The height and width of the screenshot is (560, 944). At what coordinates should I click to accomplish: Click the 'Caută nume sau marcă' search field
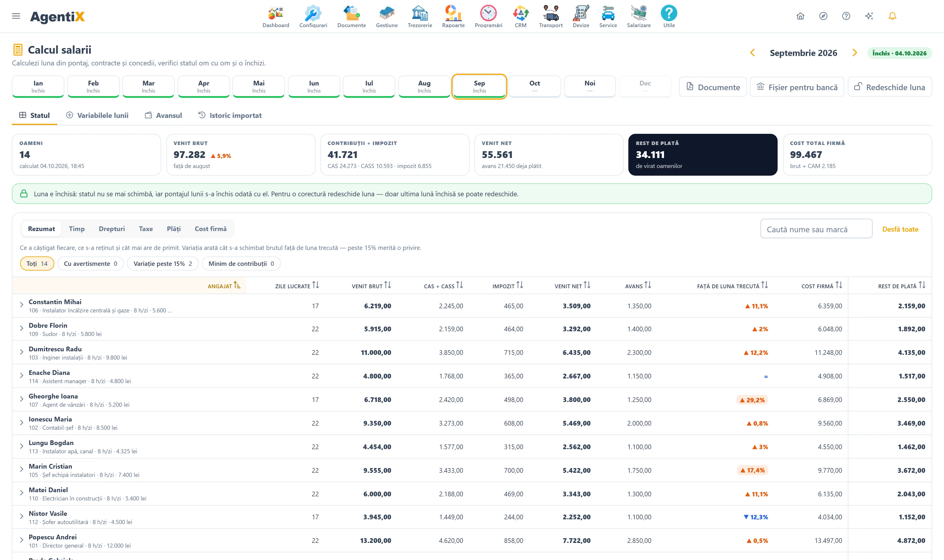816,229
